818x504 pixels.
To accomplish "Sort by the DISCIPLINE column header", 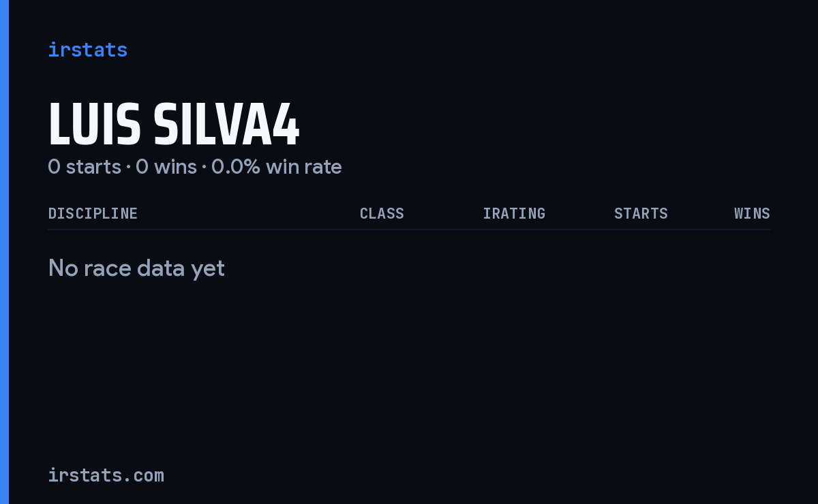I will point(93,214).
